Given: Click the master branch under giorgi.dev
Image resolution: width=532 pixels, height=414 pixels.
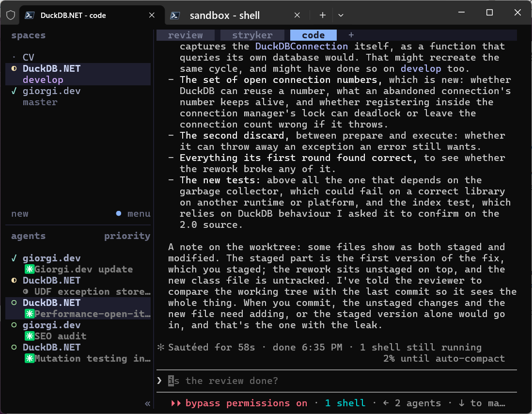Looking at the screenshot, I should (40, 102).
